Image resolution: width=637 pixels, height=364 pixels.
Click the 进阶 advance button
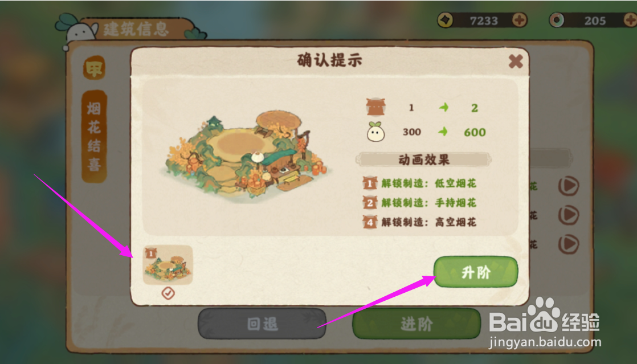(416, 324)
